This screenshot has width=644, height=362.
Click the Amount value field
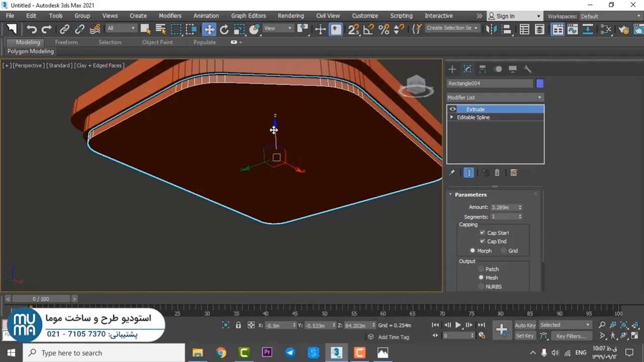pos(504,207)
